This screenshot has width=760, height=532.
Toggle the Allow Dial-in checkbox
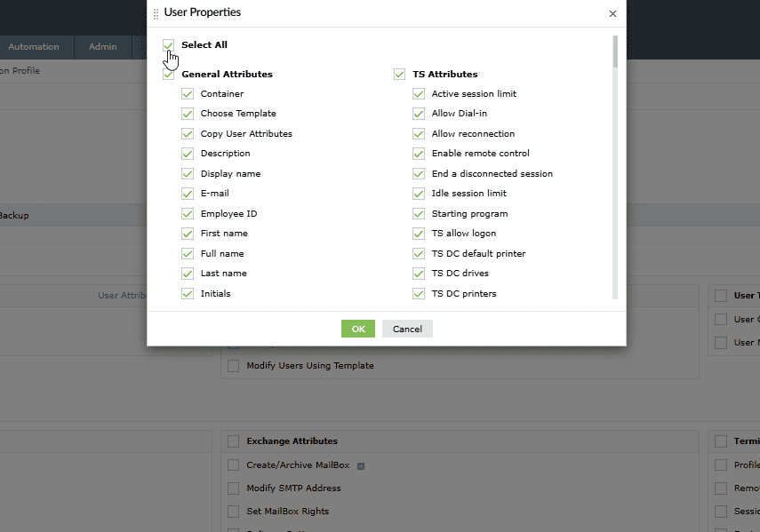(419, 114)
